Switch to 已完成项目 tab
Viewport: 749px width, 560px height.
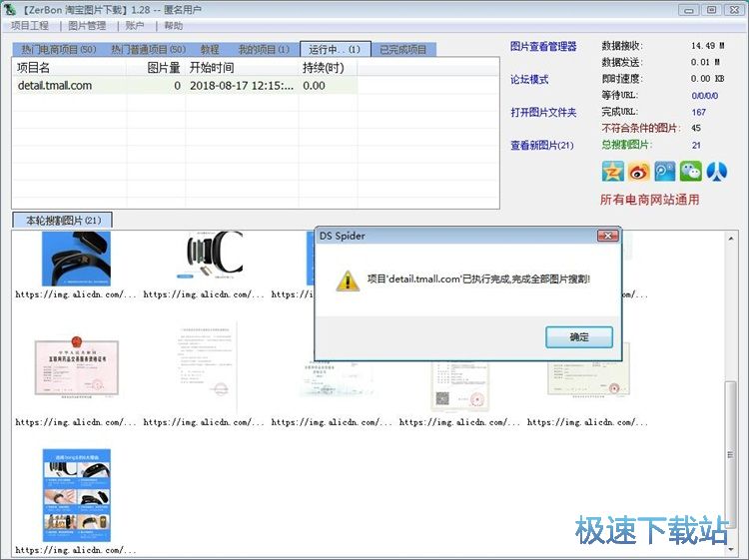(x=403, y=50)
